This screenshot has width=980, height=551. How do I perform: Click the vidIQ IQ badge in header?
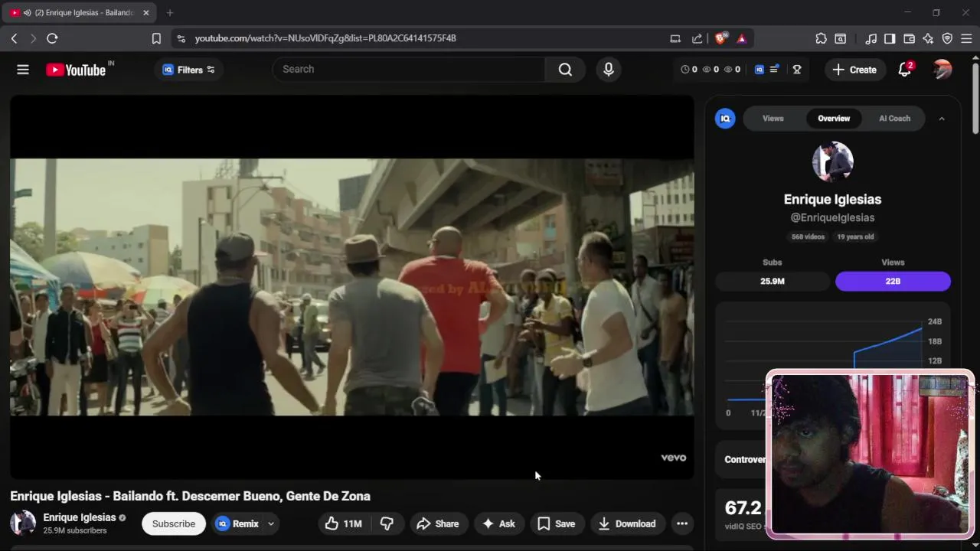click(x=759, y=70)
